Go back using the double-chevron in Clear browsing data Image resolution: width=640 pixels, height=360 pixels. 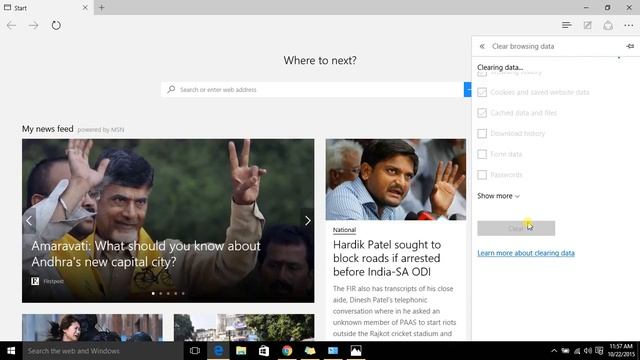482,46
